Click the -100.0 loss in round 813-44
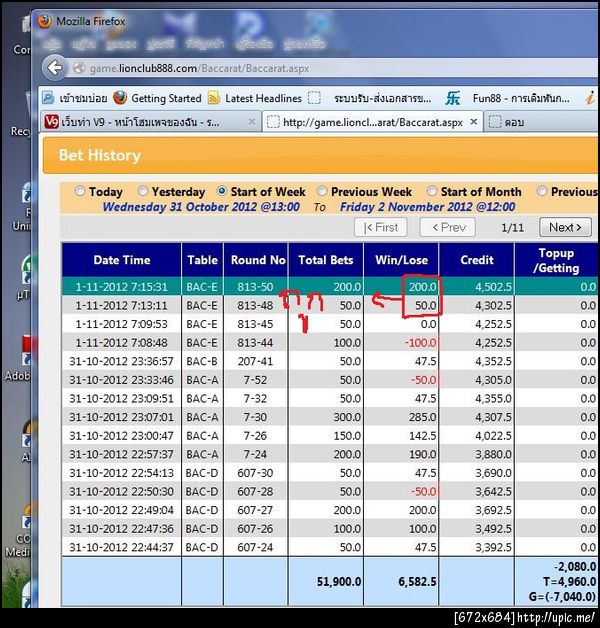Viewport: 600px width, 628px height. 420,343
